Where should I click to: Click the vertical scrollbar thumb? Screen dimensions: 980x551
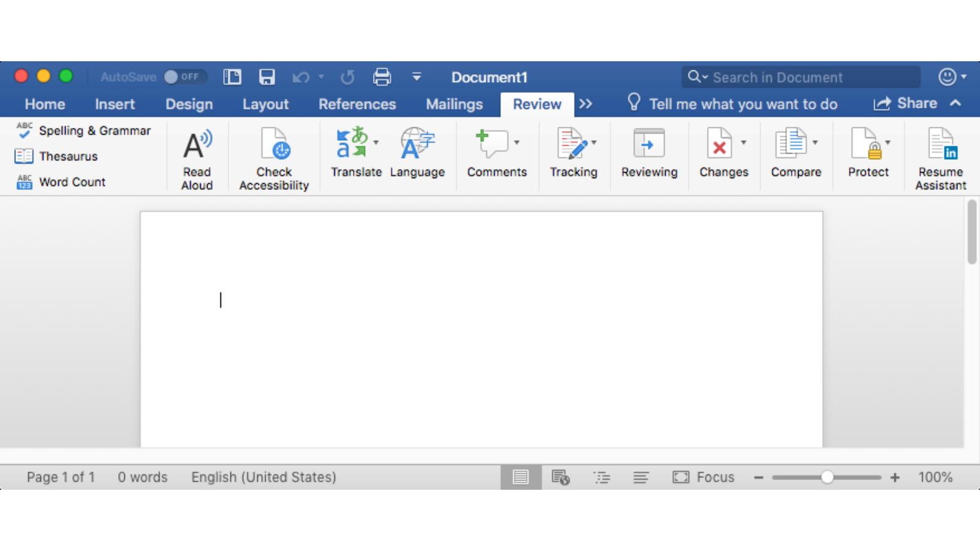point(971,232)
